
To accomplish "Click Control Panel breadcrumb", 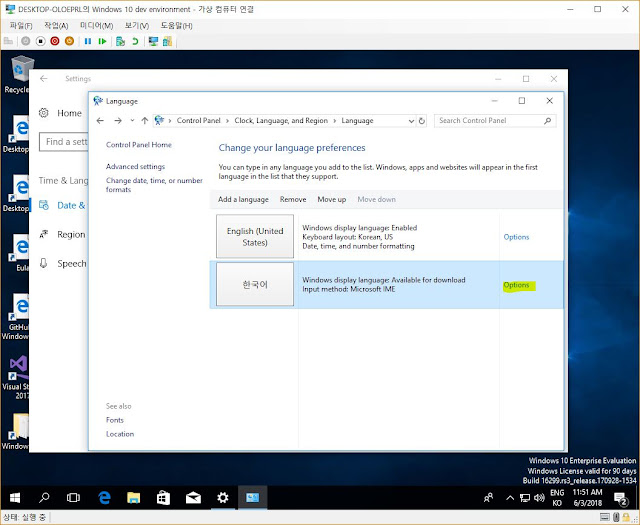I will 198,120.
